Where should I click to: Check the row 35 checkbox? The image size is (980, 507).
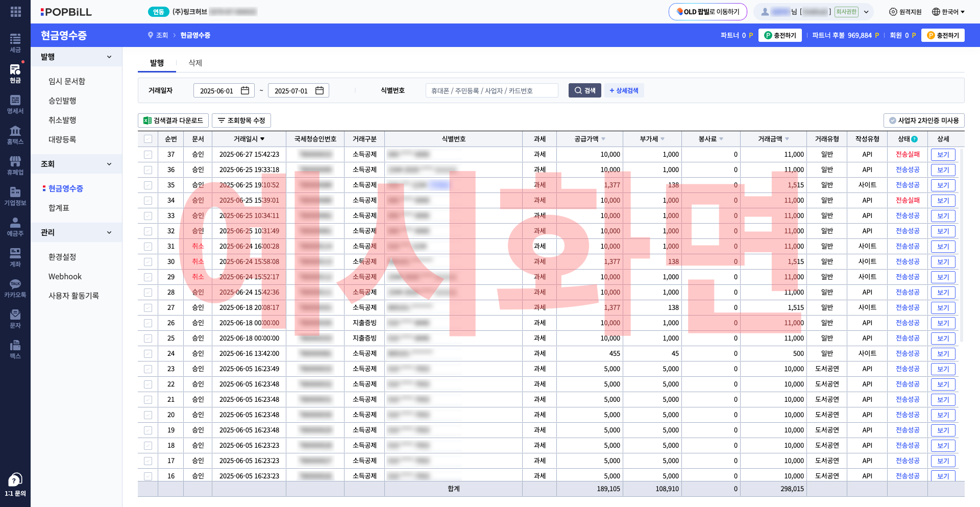pos(148,185)
